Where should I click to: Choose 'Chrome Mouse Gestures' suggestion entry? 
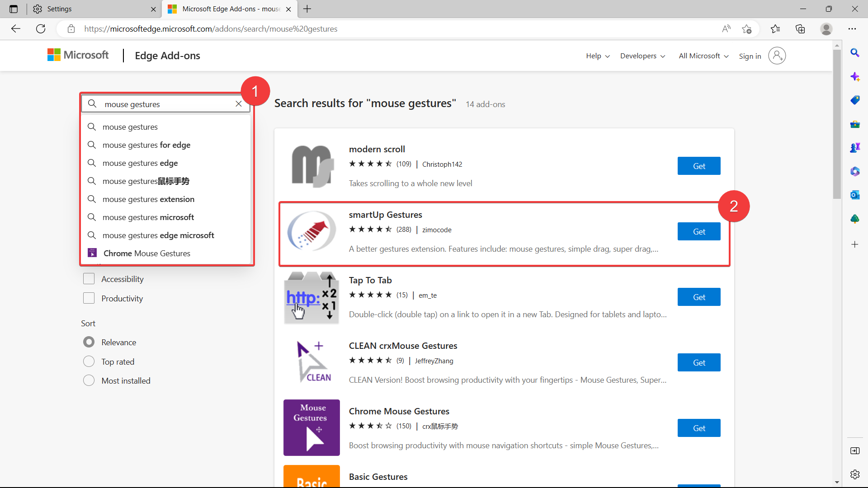166,253
